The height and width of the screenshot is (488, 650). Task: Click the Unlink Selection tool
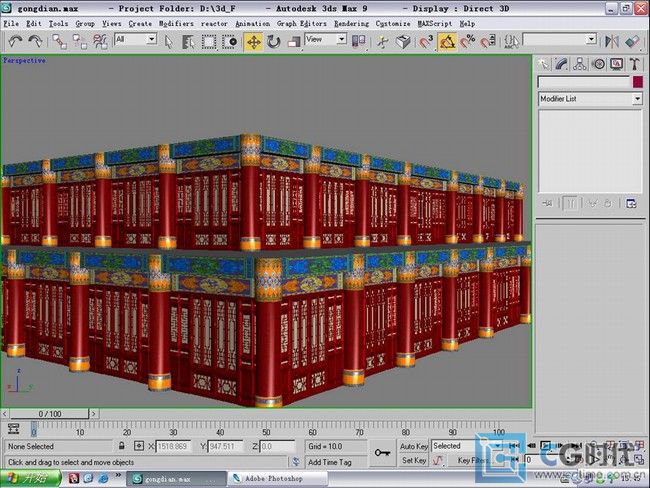click(80, 41)
